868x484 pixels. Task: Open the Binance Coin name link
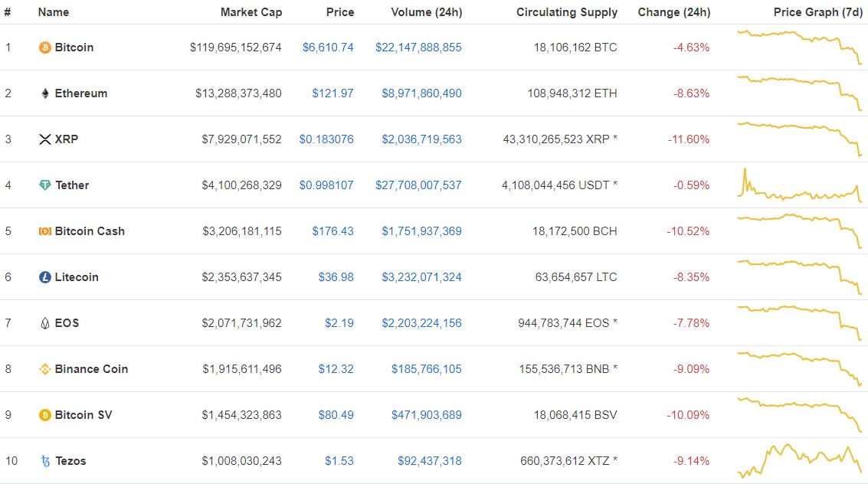coord(91,369)
